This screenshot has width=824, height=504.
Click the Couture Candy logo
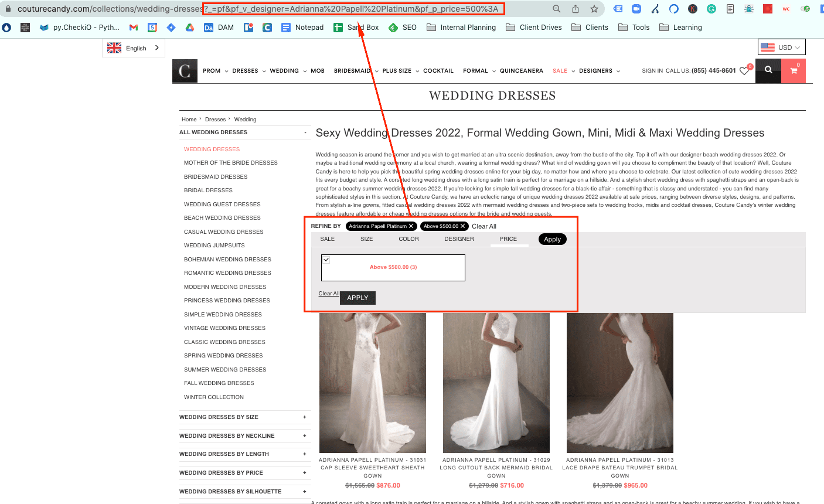tap(185, 70)
